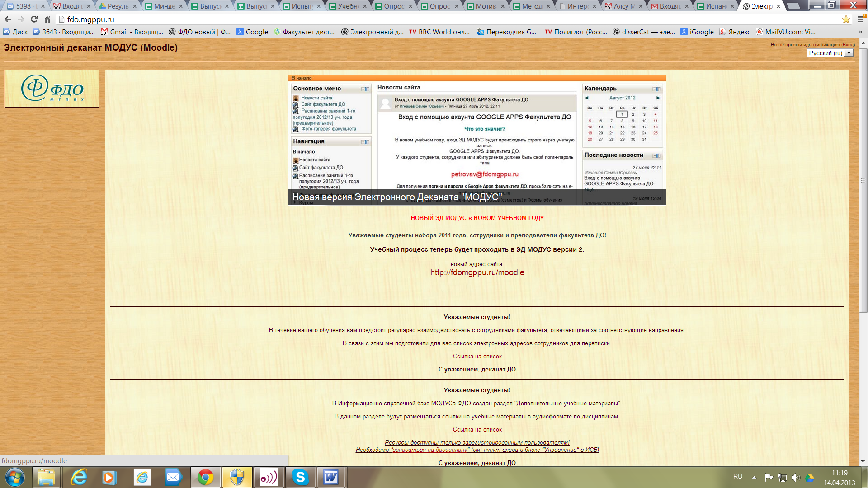Open the Gmail - Входящ bookmark
Viewport: 868px width, 488px height.
[132, 32]
